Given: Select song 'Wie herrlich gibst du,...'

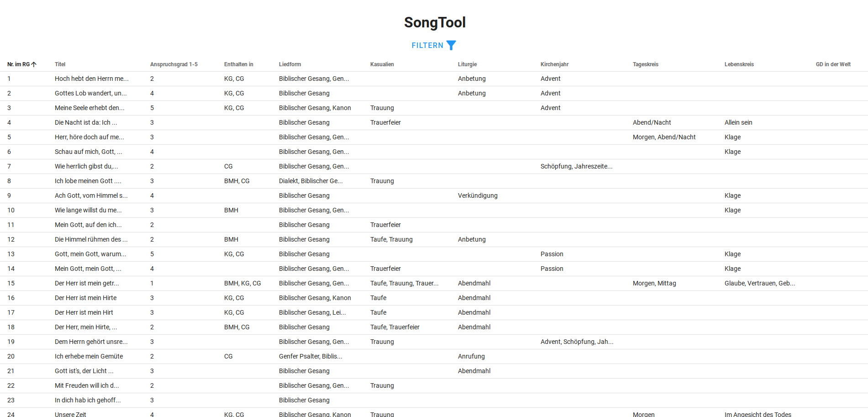Looking at the screenshot, I should click(x=86, y=166).
